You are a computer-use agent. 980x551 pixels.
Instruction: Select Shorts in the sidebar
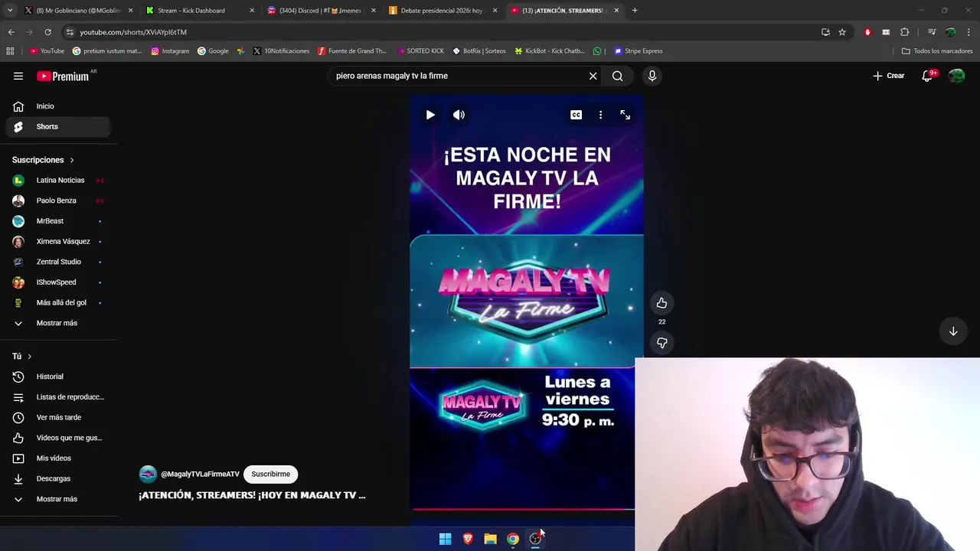point(57,126)
